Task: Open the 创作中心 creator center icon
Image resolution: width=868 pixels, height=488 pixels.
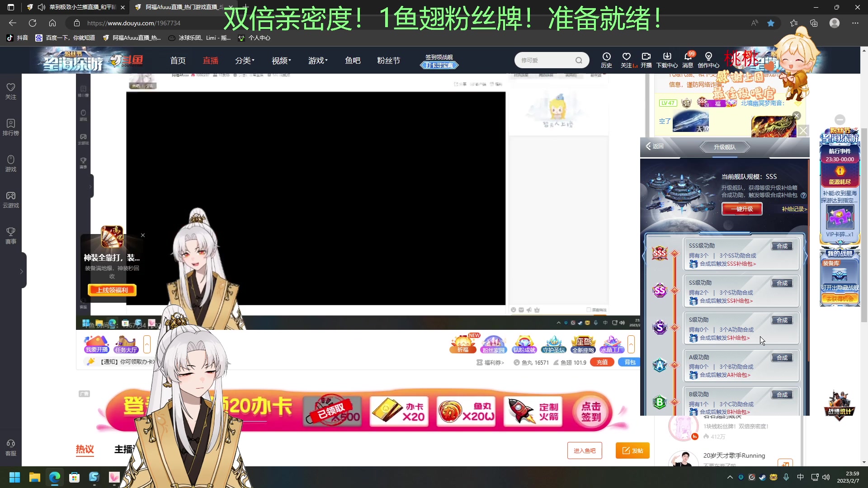Action: (x=708, y=60)
